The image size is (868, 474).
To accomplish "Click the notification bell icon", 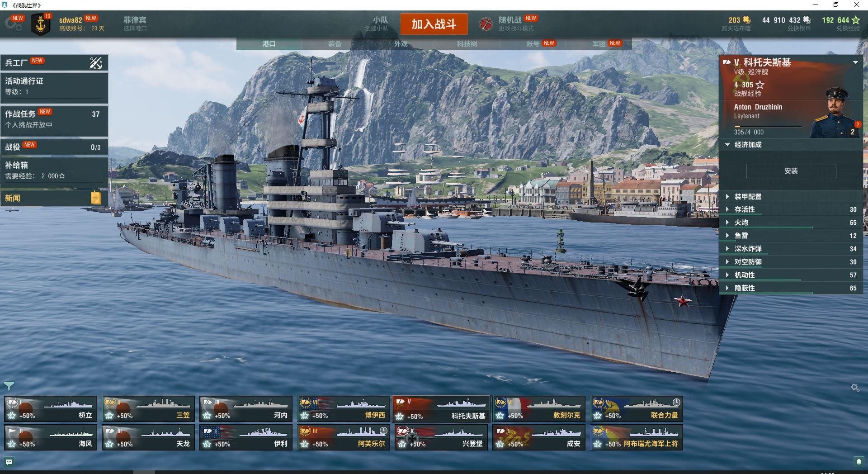I will (859, 461).
